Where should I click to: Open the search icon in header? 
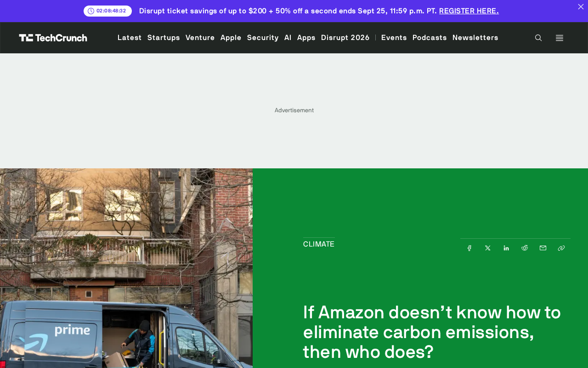[538, 38]
